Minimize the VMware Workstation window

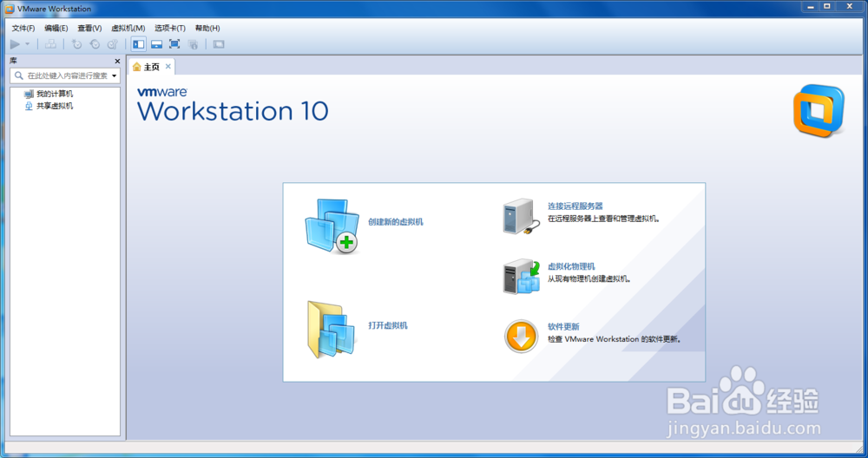pos(811,7)
